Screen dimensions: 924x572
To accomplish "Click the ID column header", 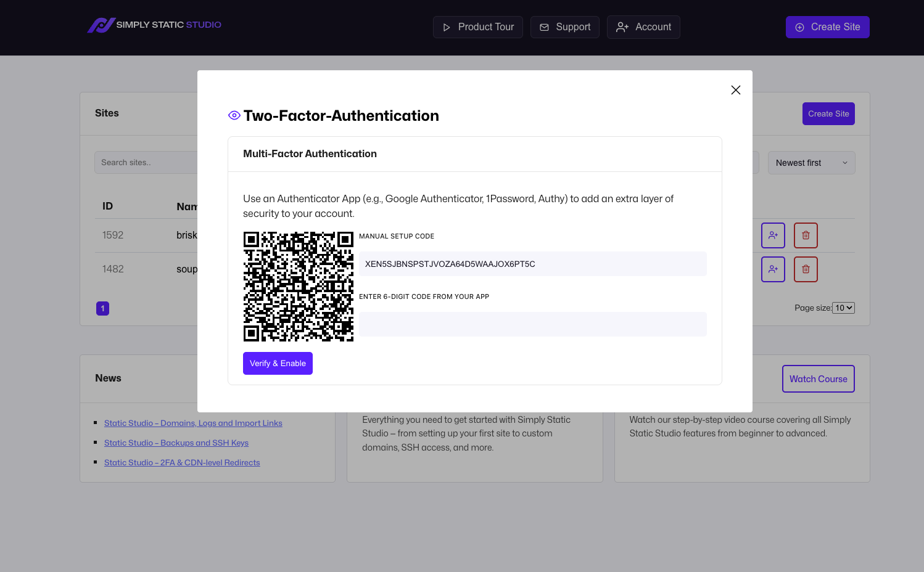I will (107, 206).
